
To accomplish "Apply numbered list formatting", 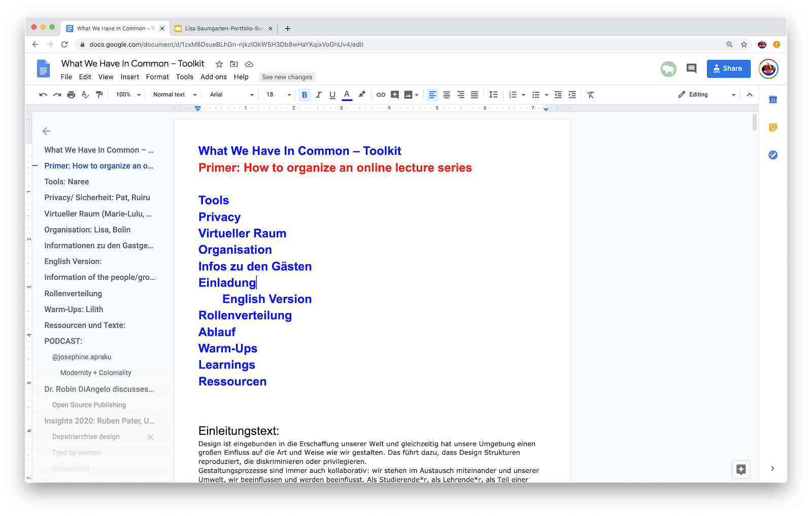I will point(513,95).
